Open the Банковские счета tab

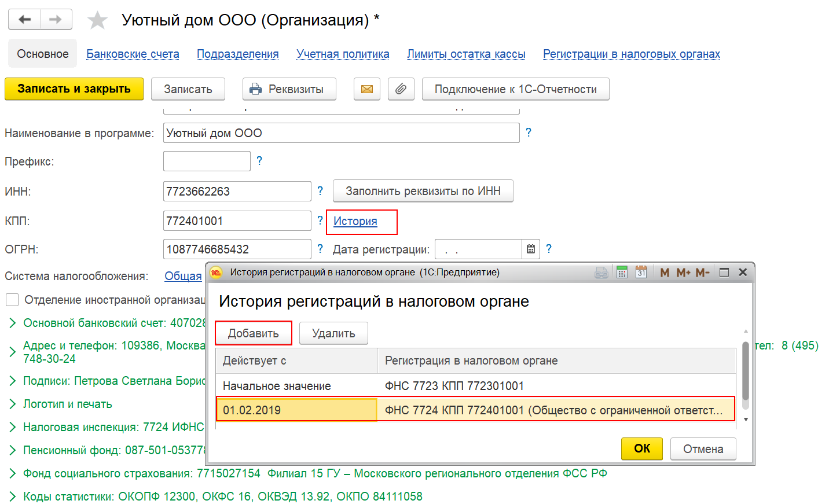tap(133, 54)
